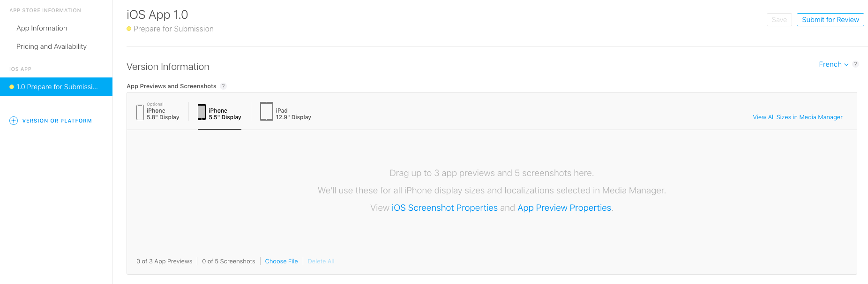Click the help icon next to French

point(855,64)
